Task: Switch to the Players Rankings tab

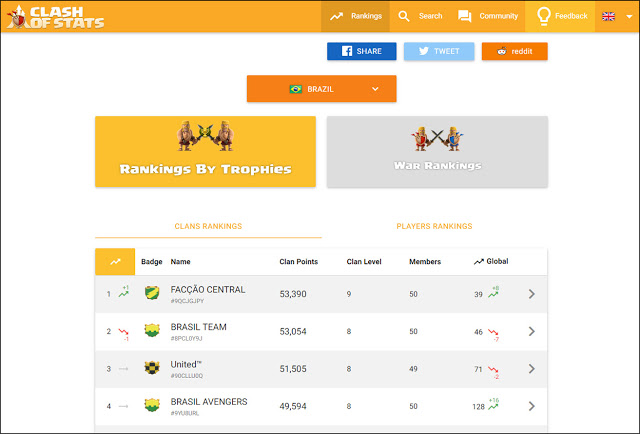Action: (434, 226)
